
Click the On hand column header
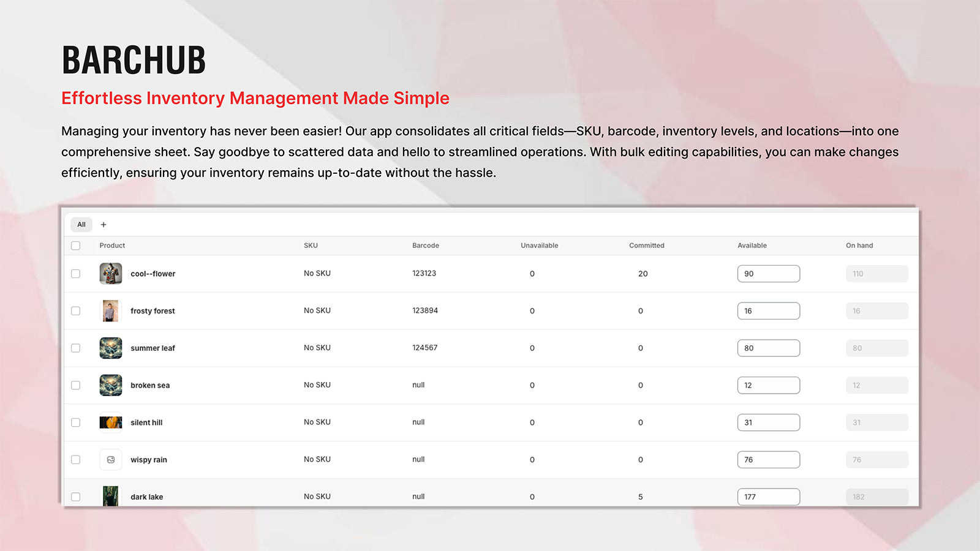coord(859,246)
